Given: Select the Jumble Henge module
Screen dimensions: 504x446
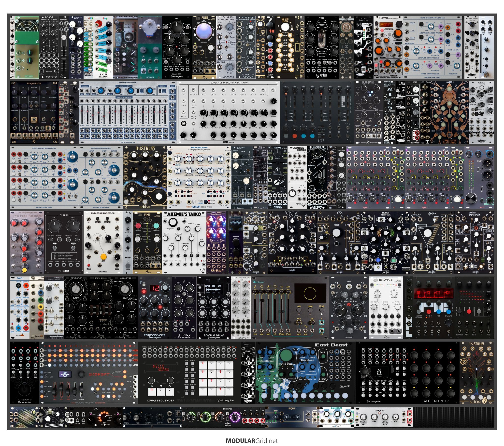Looking at the screenshot, I should pyautogui.click(x=297, y=177).
